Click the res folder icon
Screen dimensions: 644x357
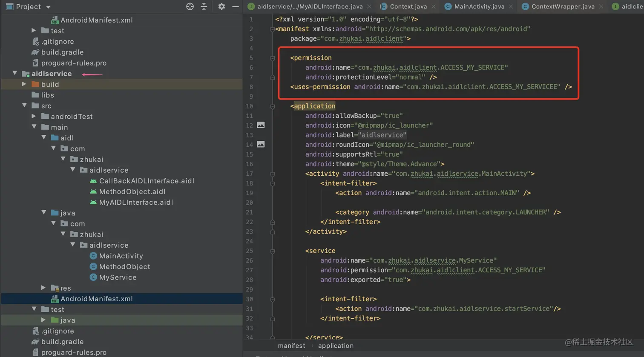(x=55, y=288)
